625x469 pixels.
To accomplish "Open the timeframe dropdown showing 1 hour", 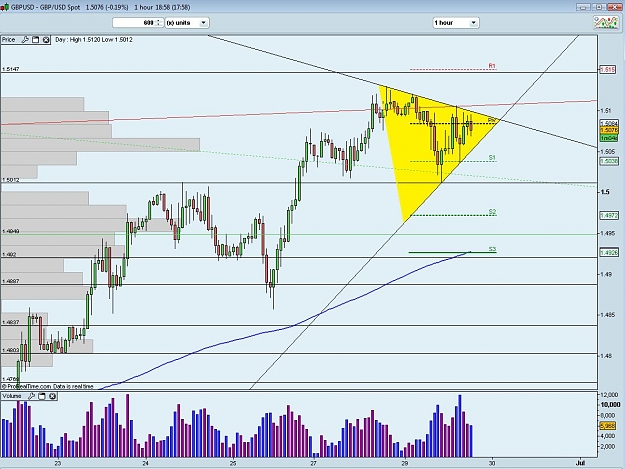I will [456, 23].
